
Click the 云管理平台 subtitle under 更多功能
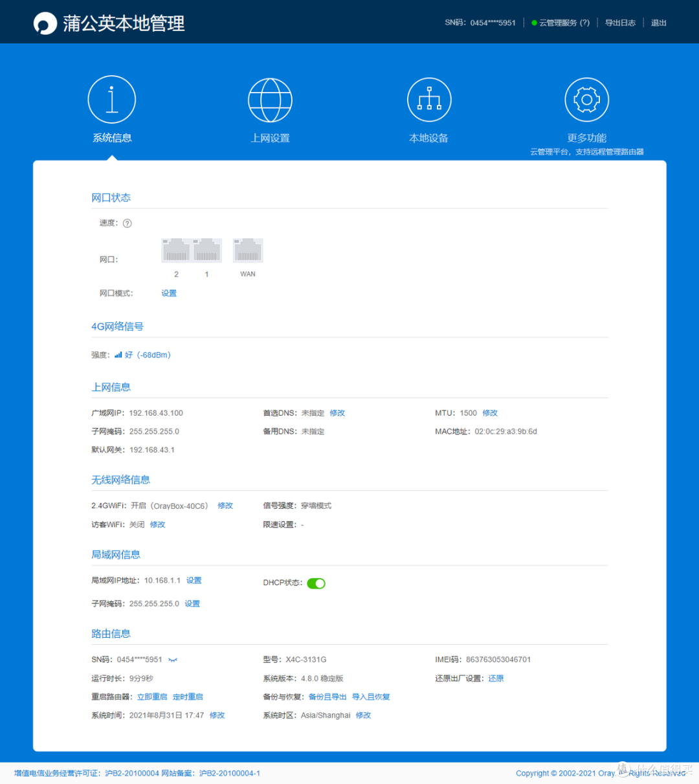(x=586, y=151)
